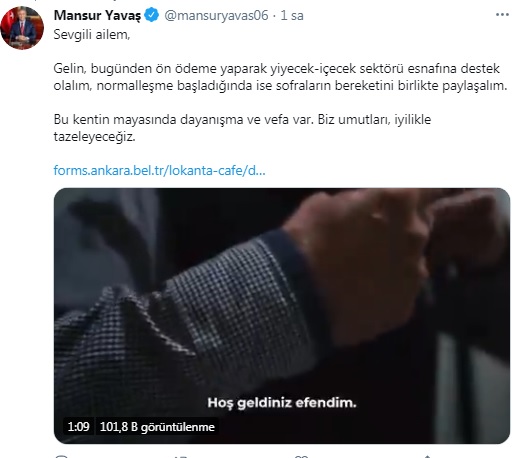Click the share icon below the video
This screenshot has width=524, height=458.
click(x=427, y=456)
